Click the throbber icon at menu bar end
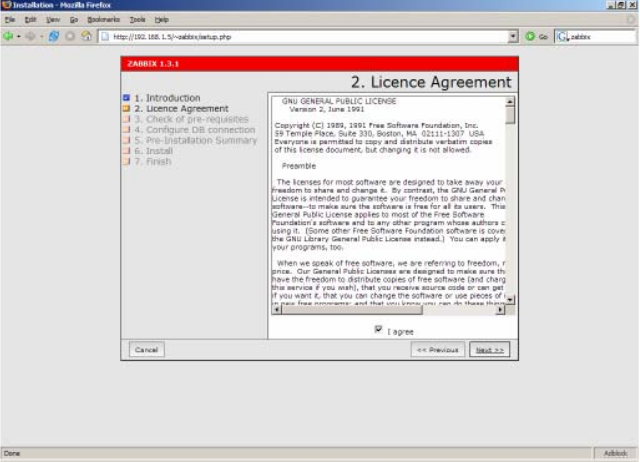 631,20
